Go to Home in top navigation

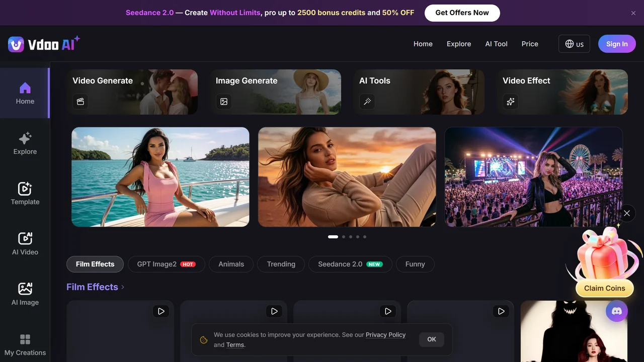pyautogui.click(x=423, y=44)
